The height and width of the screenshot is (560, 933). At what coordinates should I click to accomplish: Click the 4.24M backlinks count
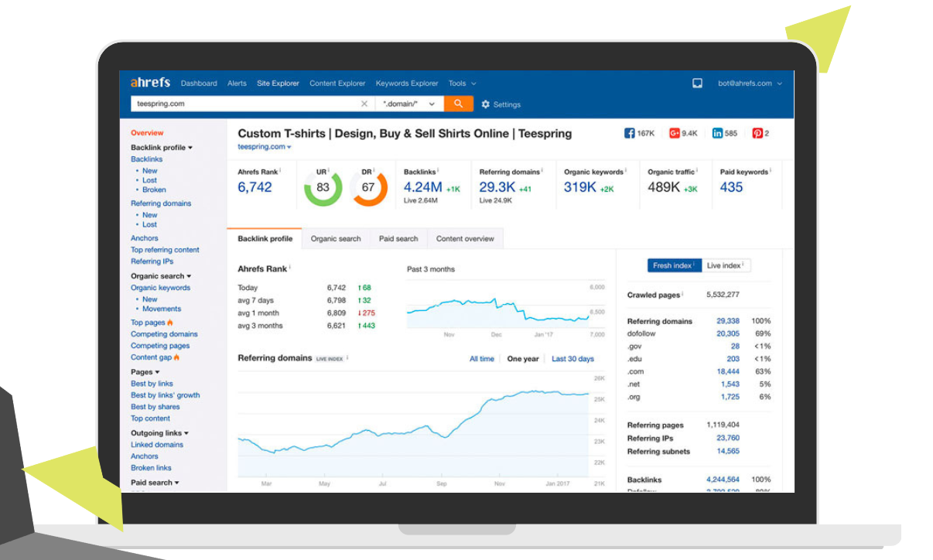423,187
